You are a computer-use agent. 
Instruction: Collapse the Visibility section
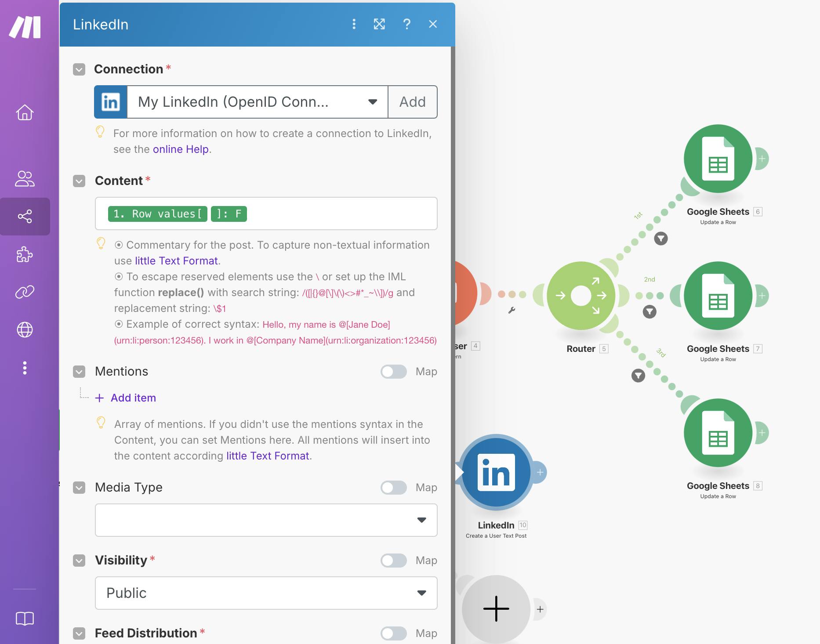pyautogui.click(x=79, y=561)
